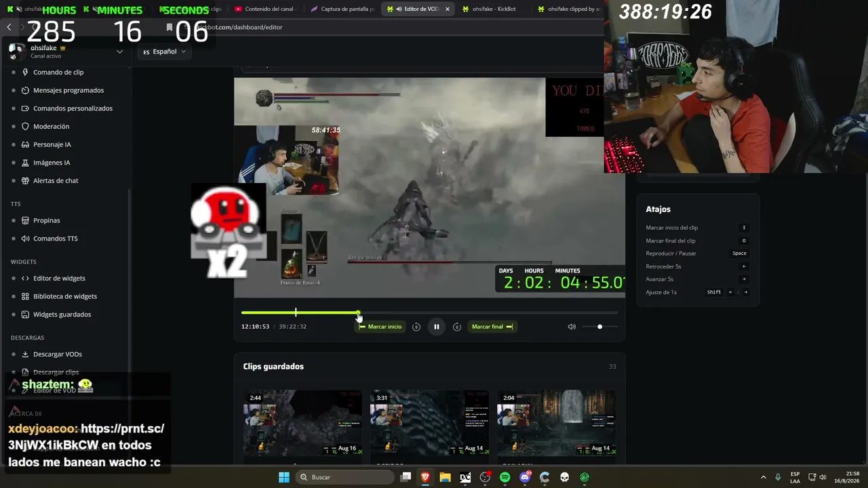
Task: Mute the player volume speaker icon
Action: [572, 327]
